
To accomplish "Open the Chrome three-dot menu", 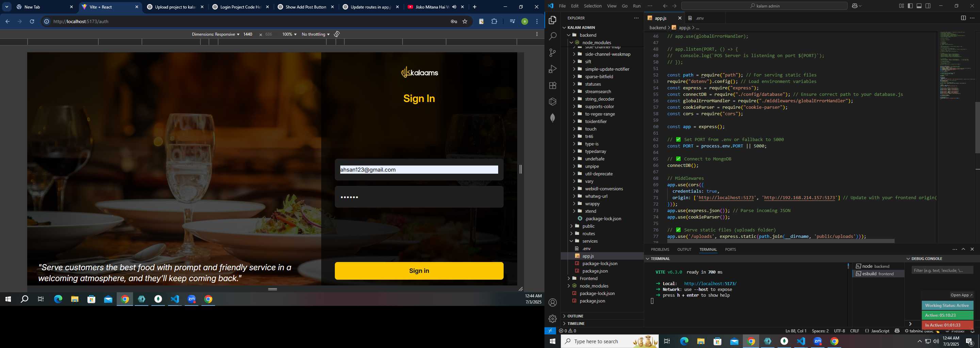I will click(537, 22).
